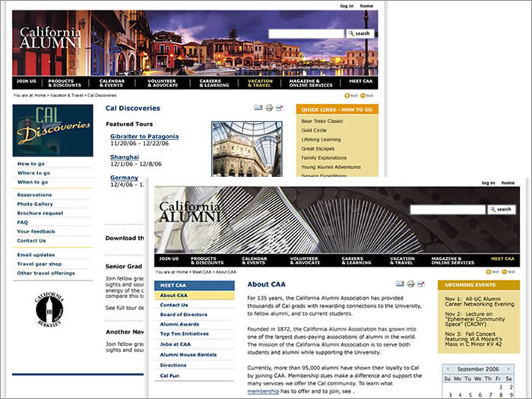Click the glass-domed galleria tour photo
The width and height of the screenshot is (532, 399).
pyautogui.click(x=247, y=149)
